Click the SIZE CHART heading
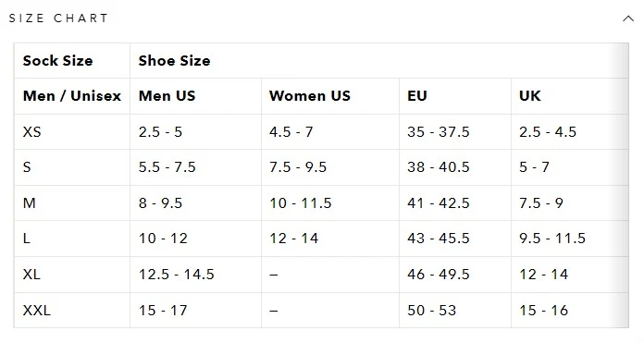 pos(58,18)
